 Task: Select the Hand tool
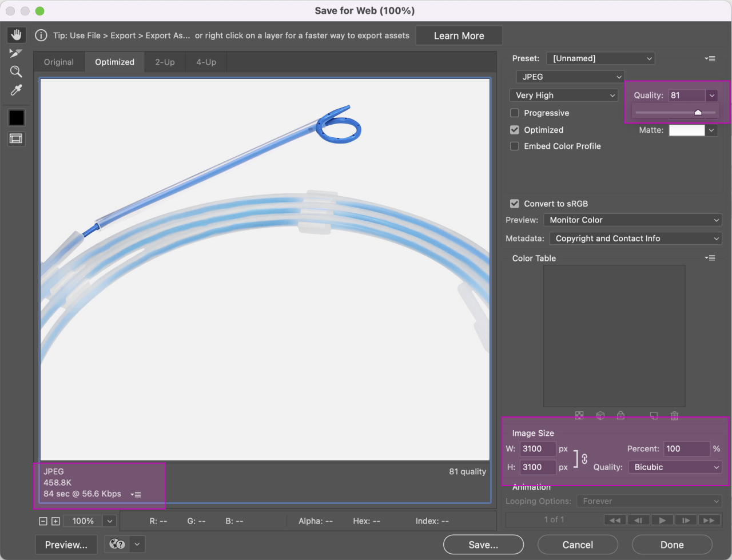16,34
